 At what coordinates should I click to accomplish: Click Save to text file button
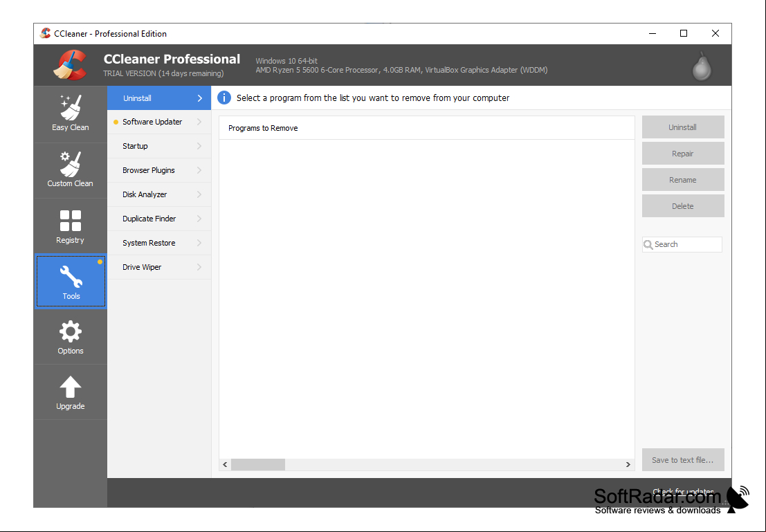click(683, 459)
